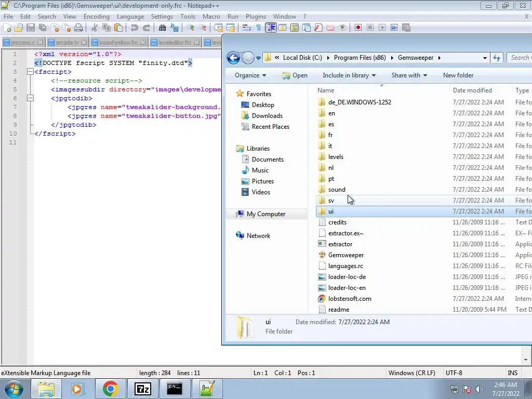The width and height of the screenshot is (532, 399).
Task: Open the recent pages arrow beside Forward
Action: click(259, 58)
